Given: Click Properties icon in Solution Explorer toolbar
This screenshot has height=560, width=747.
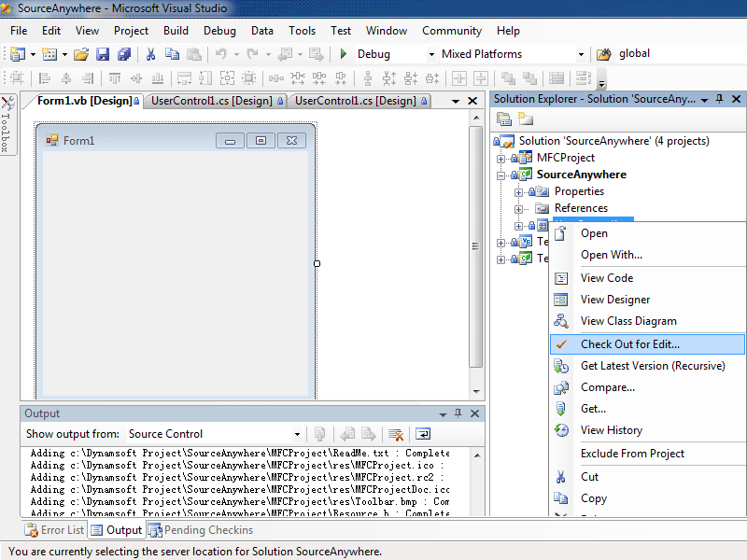Looking at the screenshot, I should click(x=504, y=119).
